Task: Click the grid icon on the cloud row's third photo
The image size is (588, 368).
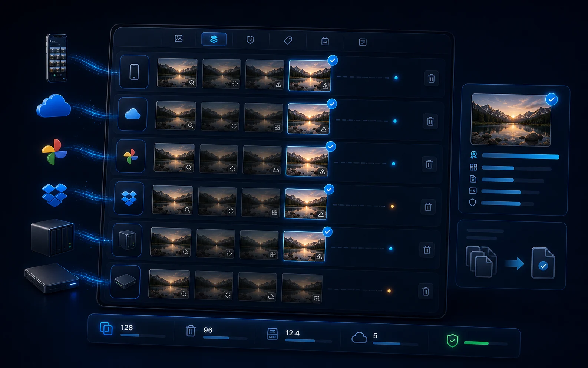Action: pyautogui.click(x=277, y=127)
